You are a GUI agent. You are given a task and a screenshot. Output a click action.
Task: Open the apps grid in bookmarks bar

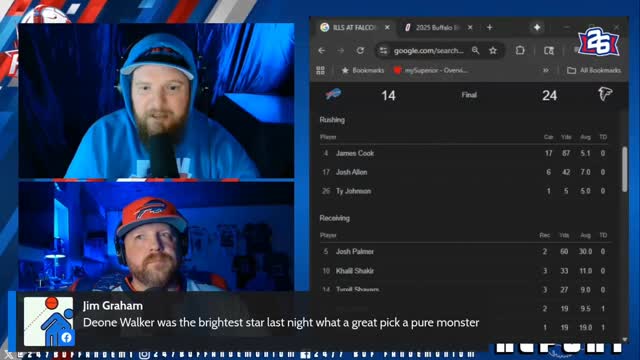coord(320,71)
